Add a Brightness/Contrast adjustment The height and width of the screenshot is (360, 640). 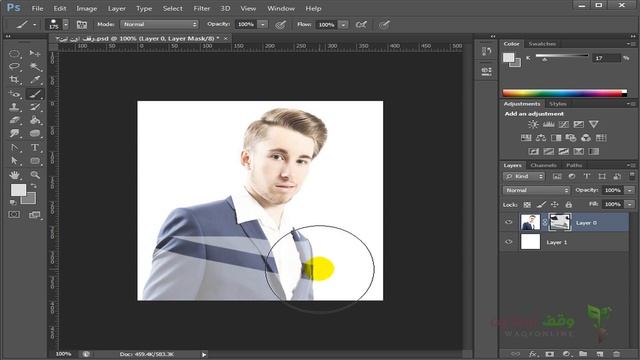(533, 124)
